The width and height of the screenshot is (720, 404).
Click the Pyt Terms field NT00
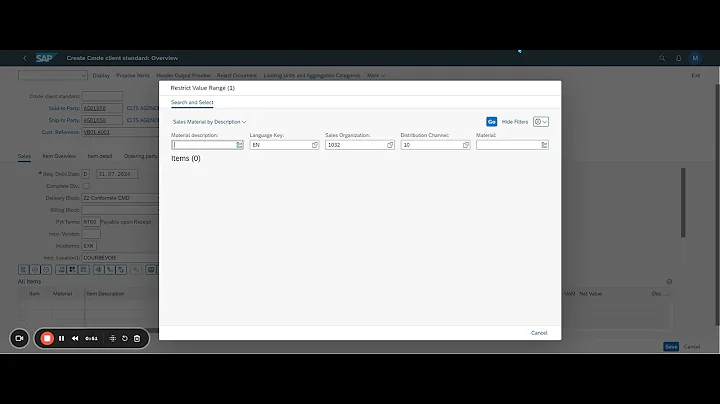pos(91,222)
